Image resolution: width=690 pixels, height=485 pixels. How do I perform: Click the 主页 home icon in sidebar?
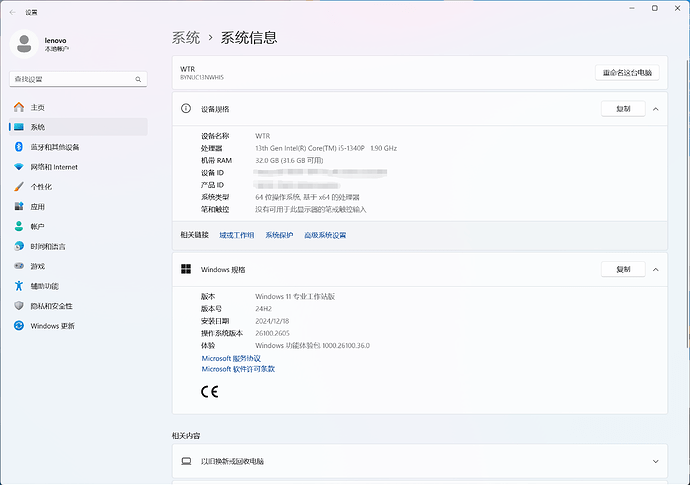18,107
